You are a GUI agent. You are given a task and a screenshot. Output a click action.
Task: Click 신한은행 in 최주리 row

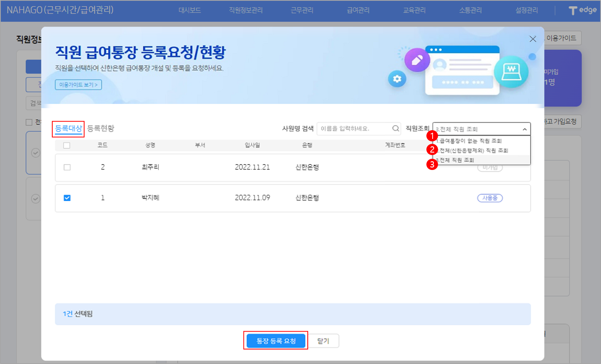click(307, 167)
